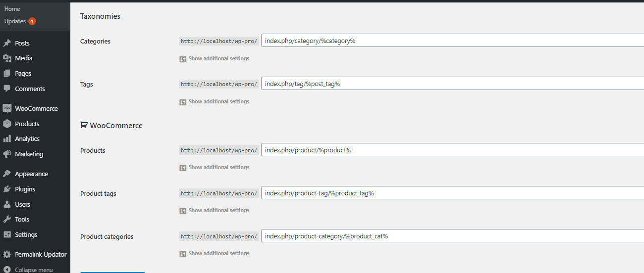This screenshot has width=644, height=273.
Task: Click base URL text beside Products field
Action: tap(219, 150)
